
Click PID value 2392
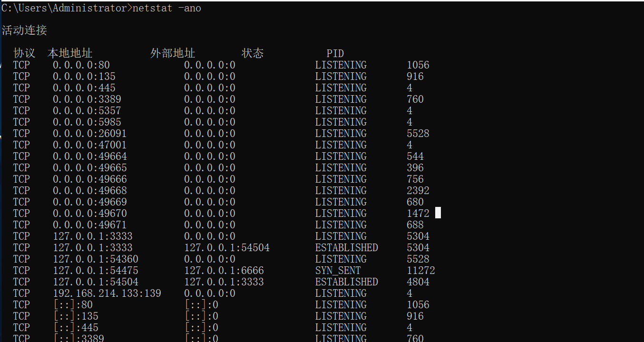click(x=418, y=191)
